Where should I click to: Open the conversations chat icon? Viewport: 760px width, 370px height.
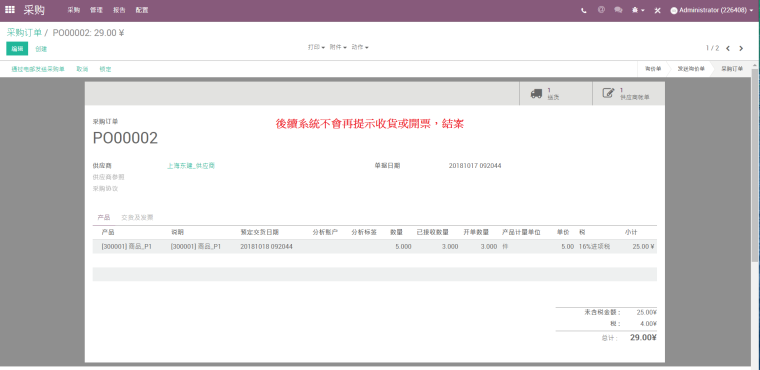(x=618, y=10)
